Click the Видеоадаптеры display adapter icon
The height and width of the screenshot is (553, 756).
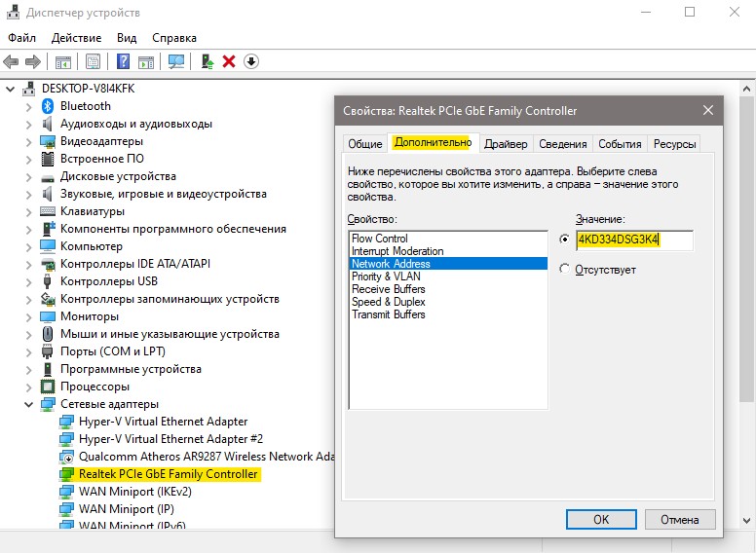(47, 141)
